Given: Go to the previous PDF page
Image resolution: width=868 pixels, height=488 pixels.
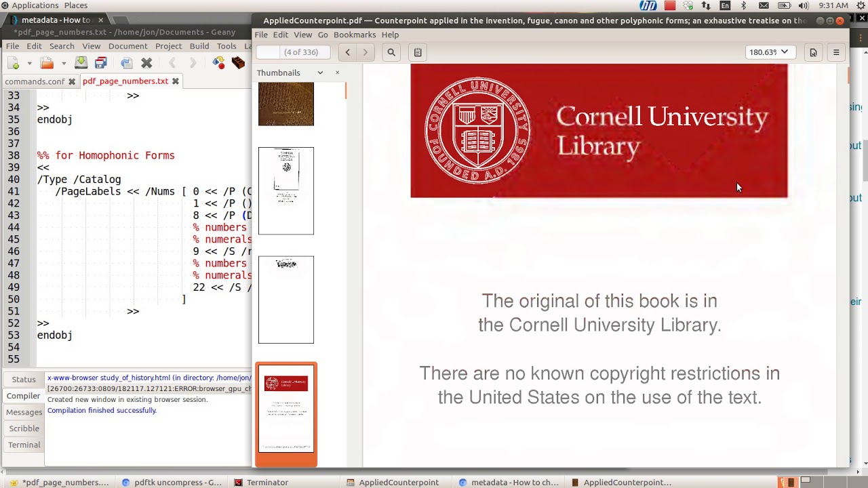Looking at the screenshot, I should 348,52.
